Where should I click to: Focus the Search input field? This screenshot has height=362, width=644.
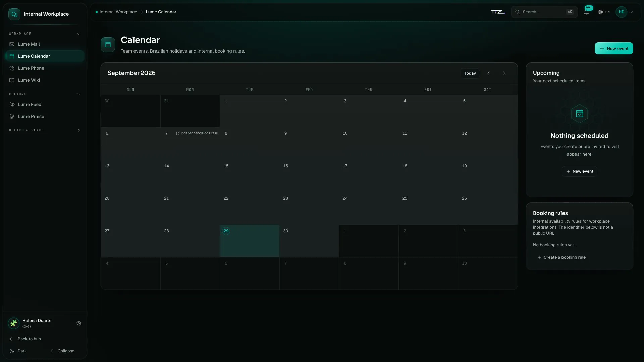coord(544,12)
